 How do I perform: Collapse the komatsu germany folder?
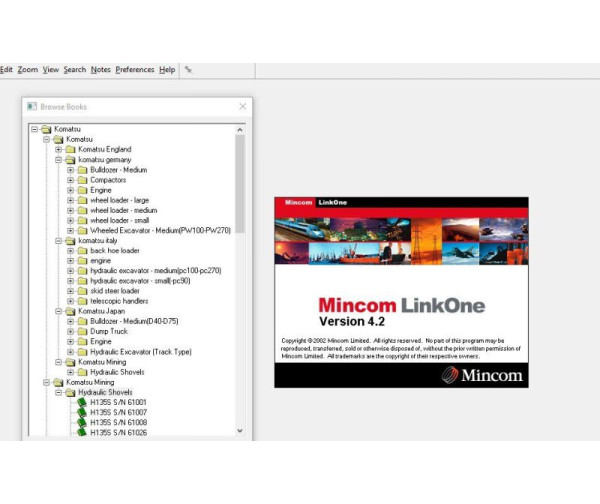pos(59,160)
